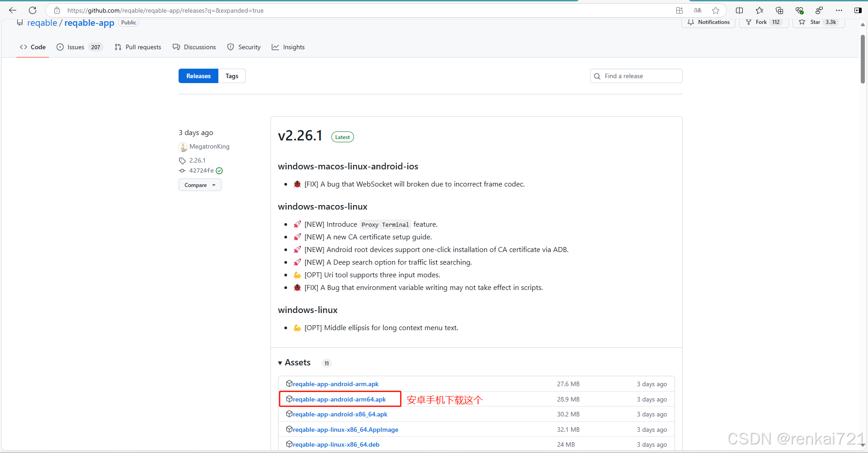Image resolution: width=868 pixels, height=453 pixels.
Task: Click the magnifier icon in Find a release
Action: (597, 76)
